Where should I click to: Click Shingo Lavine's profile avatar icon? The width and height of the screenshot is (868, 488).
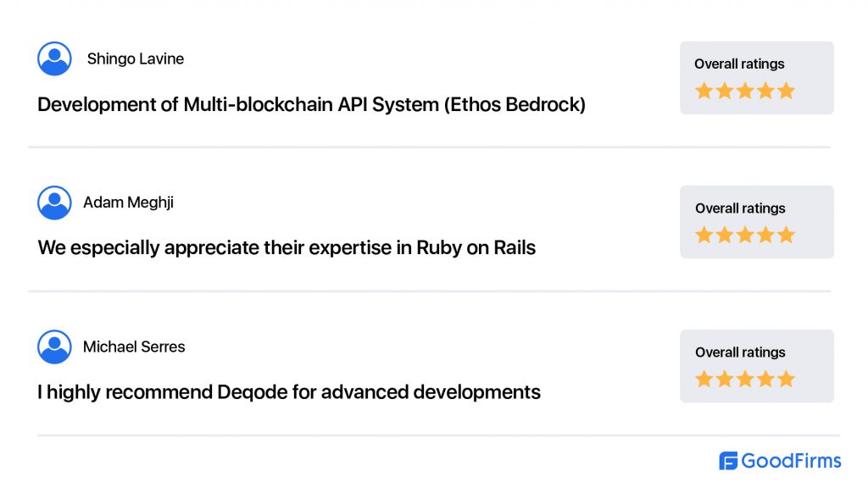point(54,58)
